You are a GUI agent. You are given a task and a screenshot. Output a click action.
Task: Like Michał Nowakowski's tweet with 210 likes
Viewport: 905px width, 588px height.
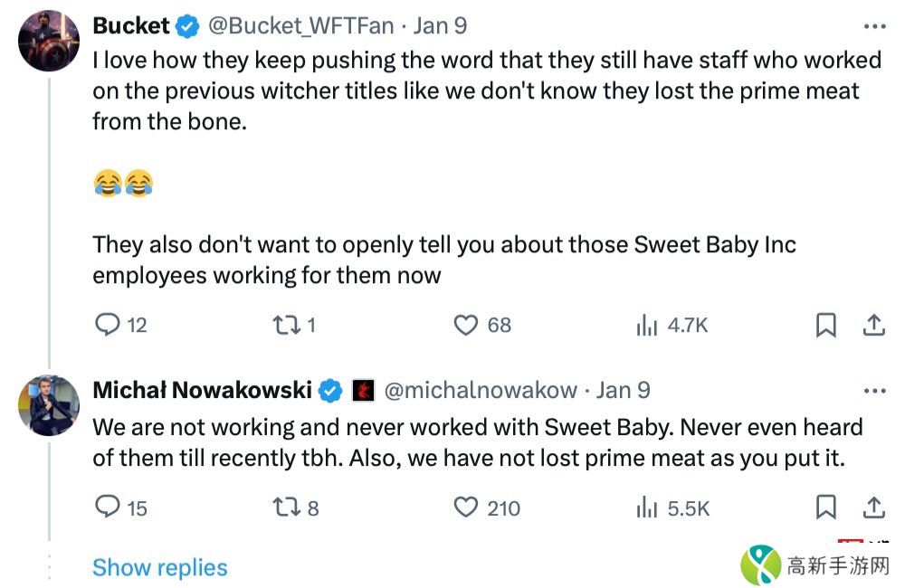tap(465, 507)
